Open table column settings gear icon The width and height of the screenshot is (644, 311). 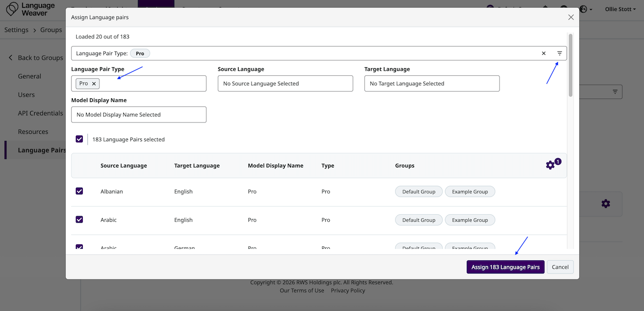click(x=550, y=165)
